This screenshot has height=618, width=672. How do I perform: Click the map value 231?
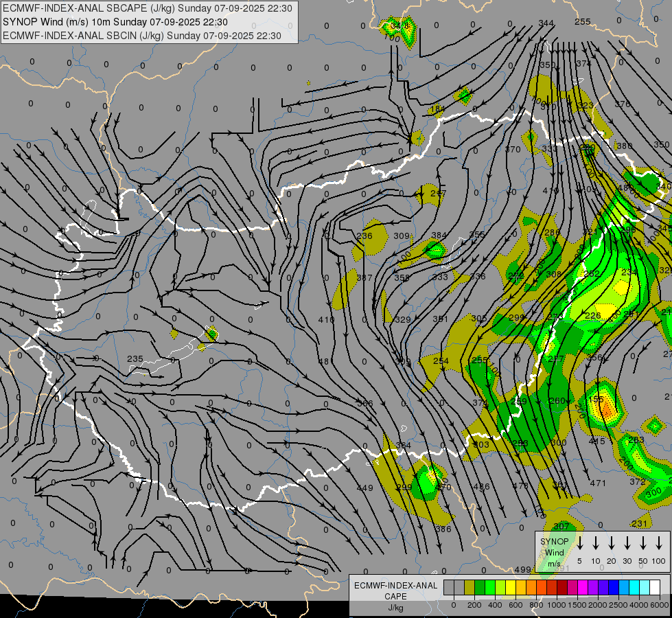pyautogui.click(x=640, y=523)
